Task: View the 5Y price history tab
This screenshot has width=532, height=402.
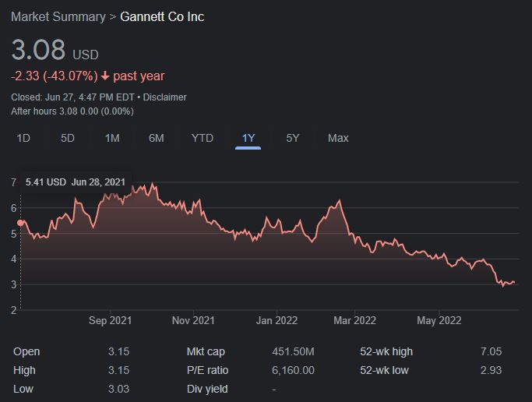Action: (x=292, y=138)
